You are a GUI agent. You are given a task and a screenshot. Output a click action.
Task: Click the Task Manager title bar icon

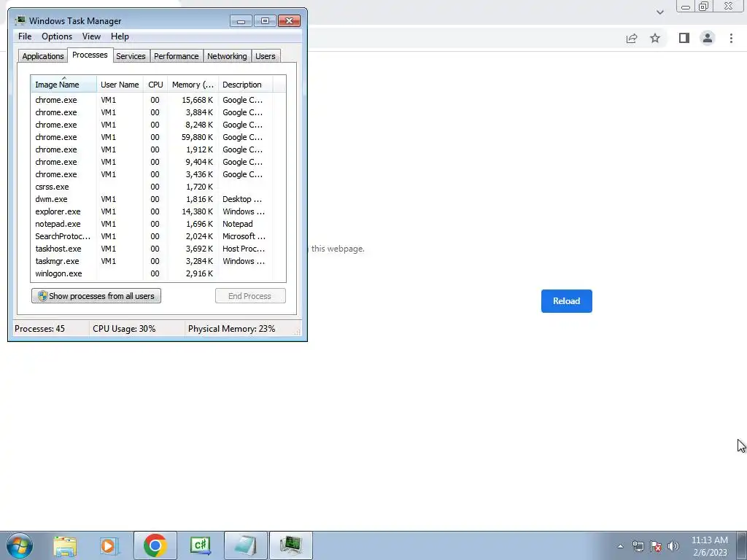(x=20, y=21)
